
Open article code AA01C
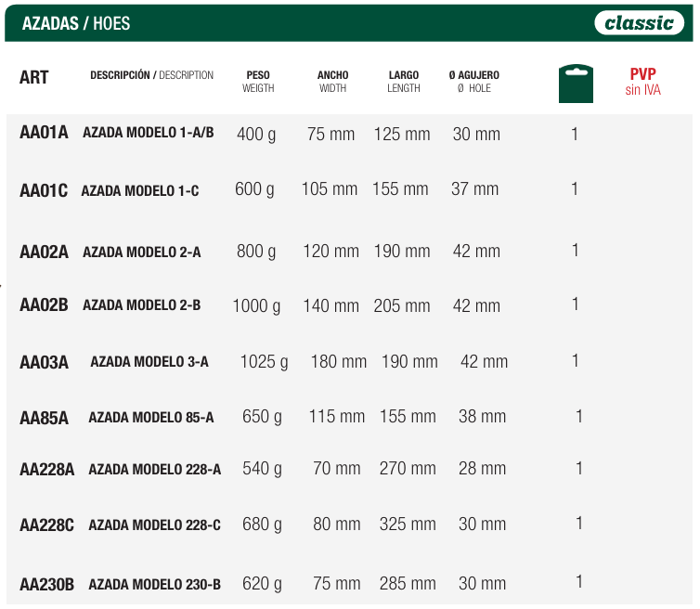(44, 190)
